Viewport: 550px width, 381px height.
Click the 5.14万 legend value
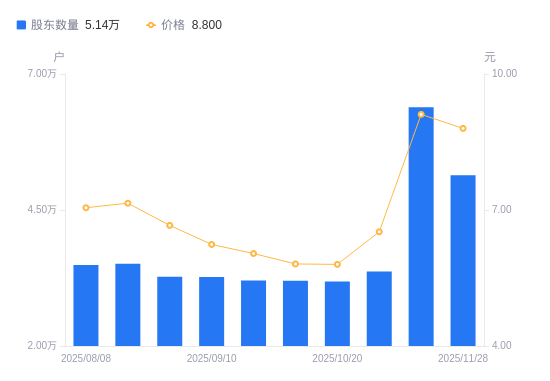102,25
